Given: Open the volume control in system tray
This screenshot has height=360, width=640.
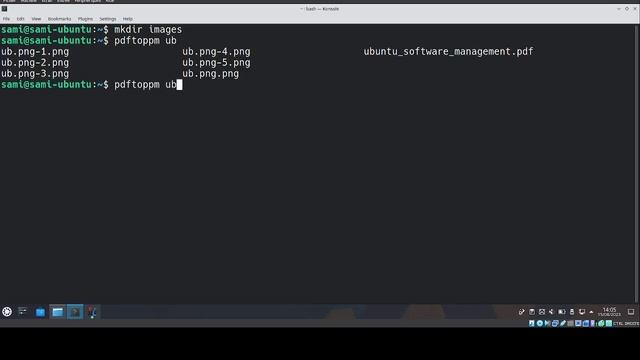Looking at the screenshot, I should (551, 312).
